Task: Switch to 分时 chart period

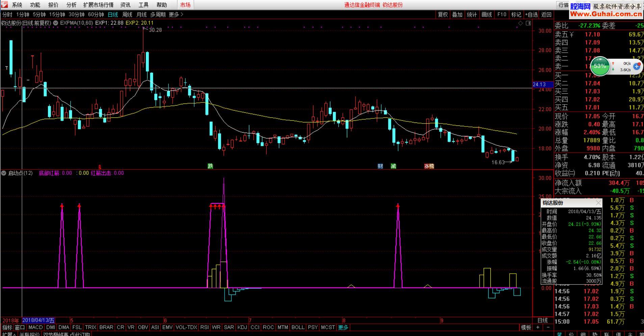Action: pyautogui.click(x=7, y=15)
